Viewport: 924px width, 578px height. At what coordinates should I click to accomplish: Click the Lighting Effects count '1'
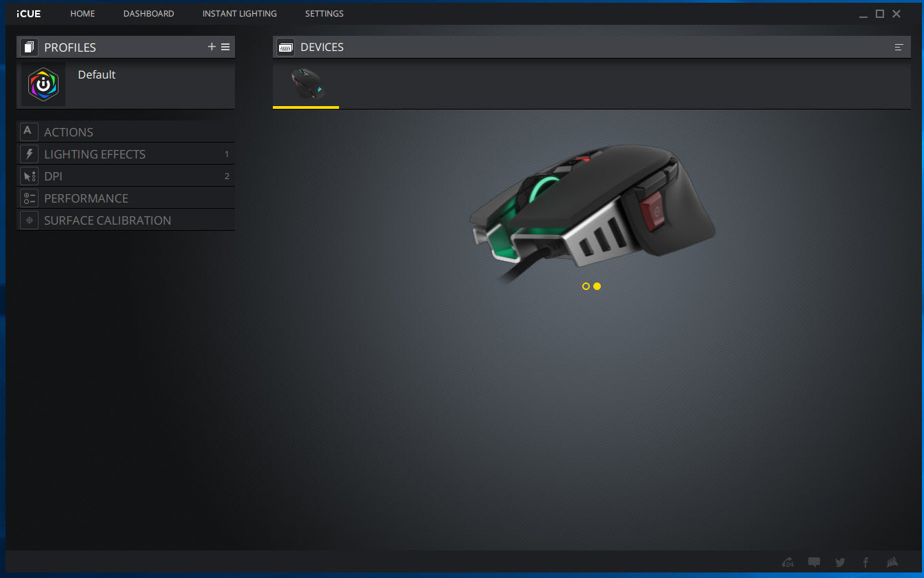[x=227, y=154]
